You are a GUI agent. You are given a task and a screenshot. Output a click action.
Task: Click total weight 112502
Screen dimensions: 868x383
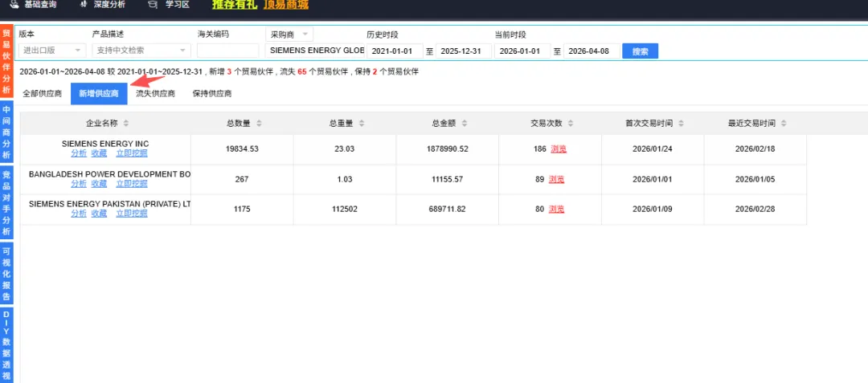345,209
